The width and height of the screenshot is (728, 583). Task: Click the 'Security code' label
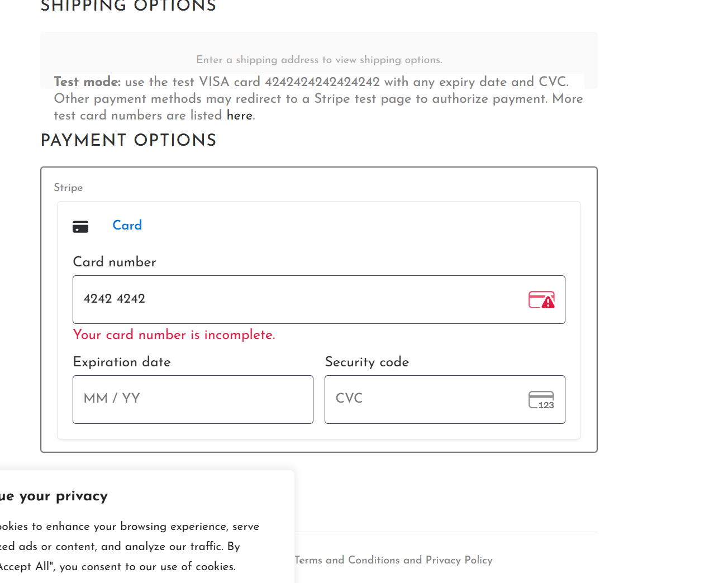(367, 362)
